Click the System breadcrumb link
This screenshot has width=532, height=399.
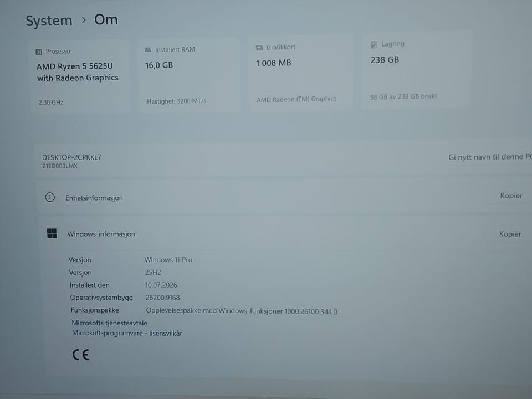click(49, 21)
